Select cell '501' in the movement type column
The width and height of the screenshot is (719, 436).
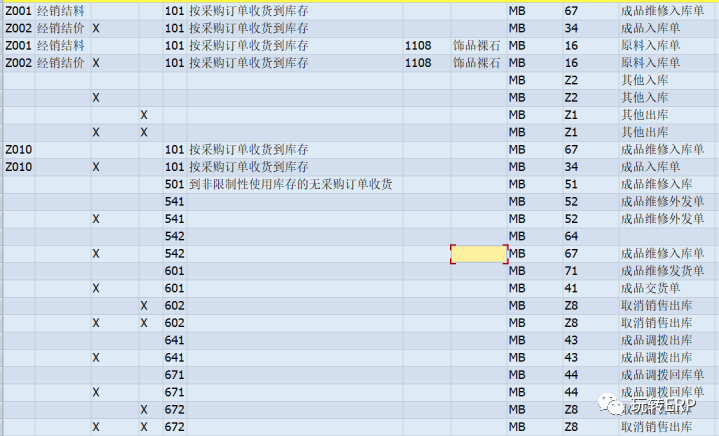(174, 184)
